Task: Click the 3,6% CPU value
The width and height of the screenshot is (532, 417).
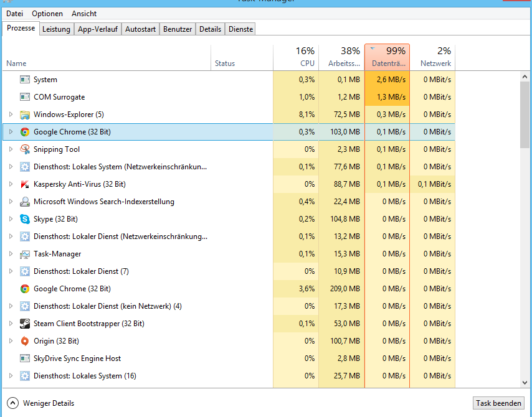Action: click(306, 289)
